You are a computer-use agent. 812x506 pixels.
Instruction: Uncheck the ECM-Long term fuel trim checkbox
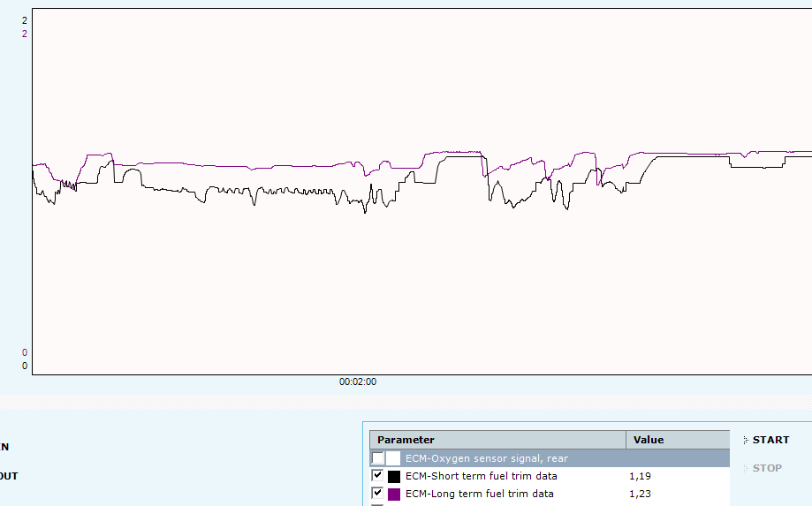point(378,494)
